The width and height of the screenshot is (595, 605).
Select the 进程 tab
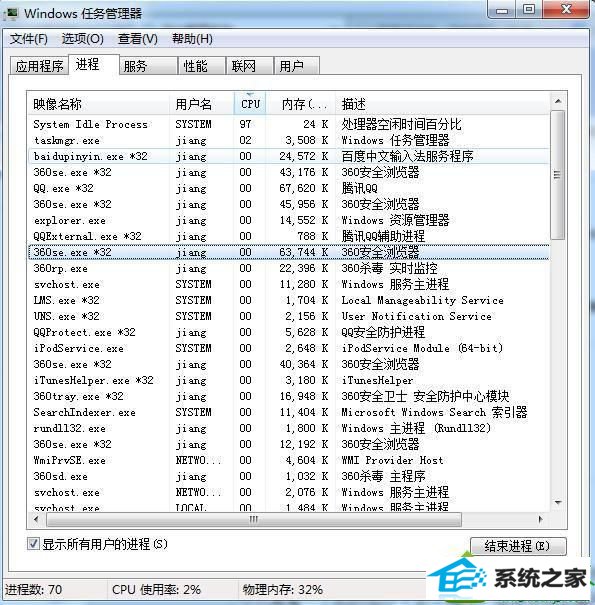pyautogui.click(x=94, y=64)
